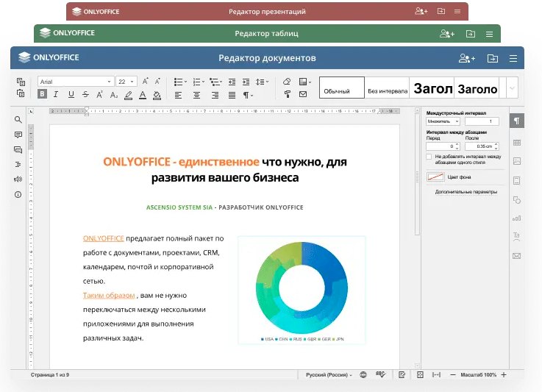Click the Цвет фона color swatch

click(x=435, y=177)
